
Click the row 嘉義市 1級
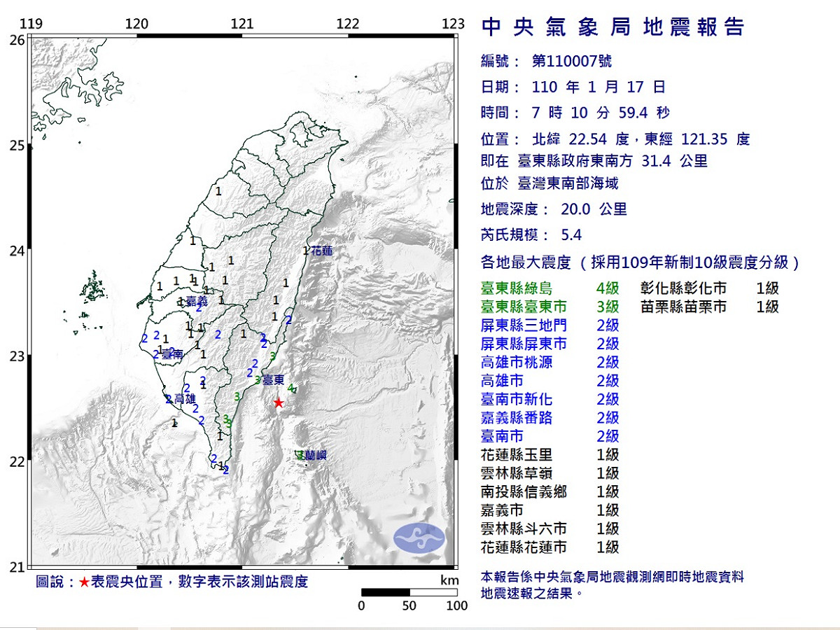pyautogui.click(x=550, y=510)
